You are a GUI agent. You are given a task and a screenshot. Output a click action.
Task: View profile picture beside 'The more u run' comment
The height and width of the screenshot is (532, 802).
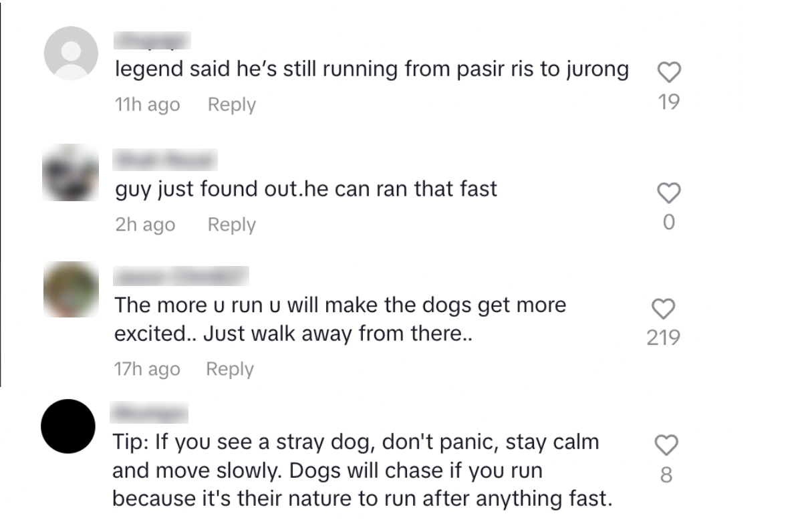(x=71, y=289)
